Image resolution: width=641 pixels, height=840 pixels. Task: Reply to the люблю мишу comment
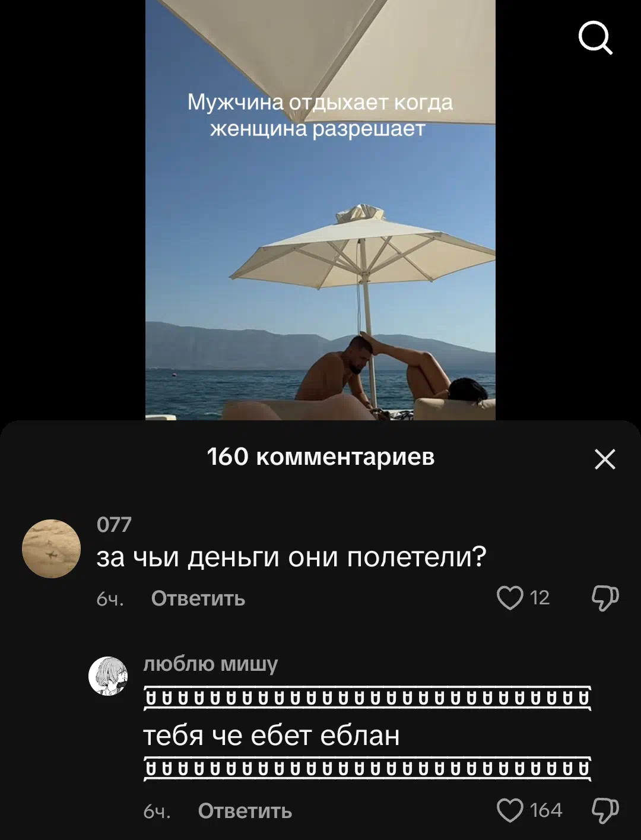click(x=245, y=811)
